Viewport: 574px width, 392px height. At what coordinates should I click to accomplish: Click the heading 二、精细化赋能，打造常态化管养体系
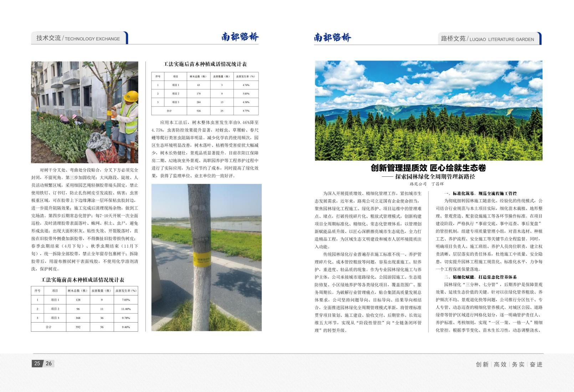(x=480, y=277)
